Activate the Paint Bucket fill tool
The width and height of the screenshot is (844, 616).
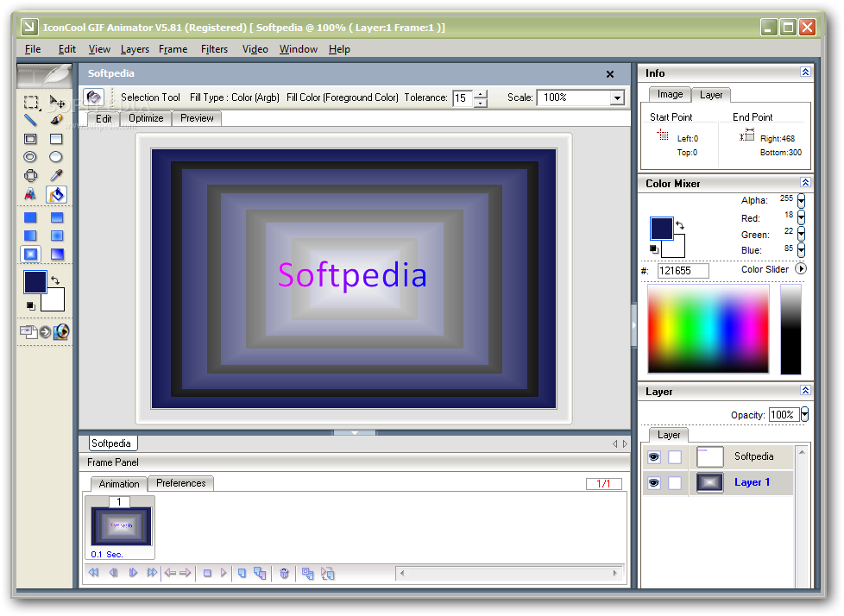(56, 194)
